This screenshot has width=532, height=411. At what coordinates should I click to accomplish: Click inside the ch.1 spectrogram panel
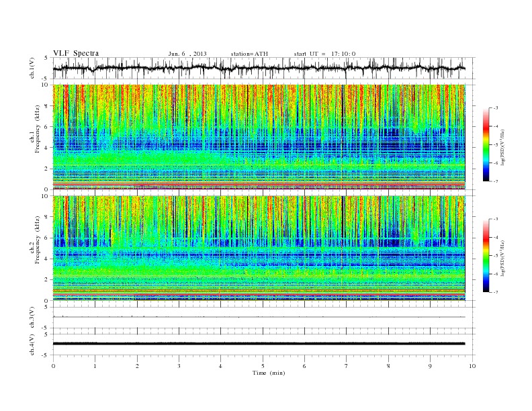click(259, 137)
